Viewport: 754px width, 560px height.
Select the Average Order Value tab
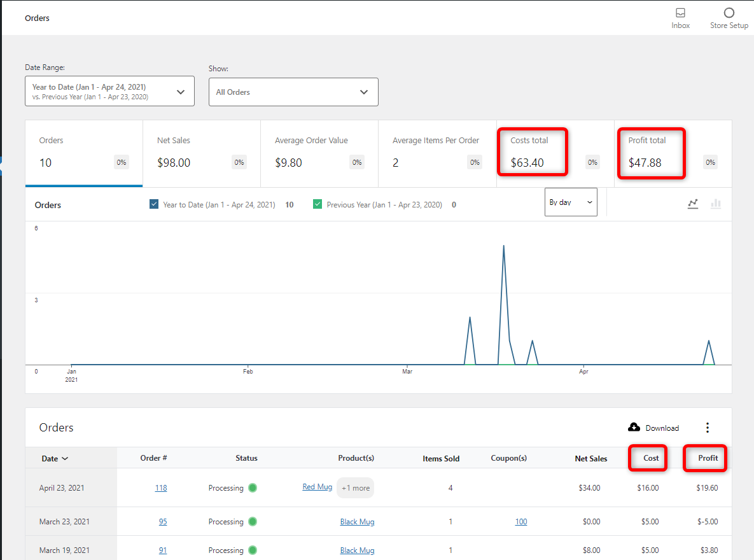pos(319,153)
